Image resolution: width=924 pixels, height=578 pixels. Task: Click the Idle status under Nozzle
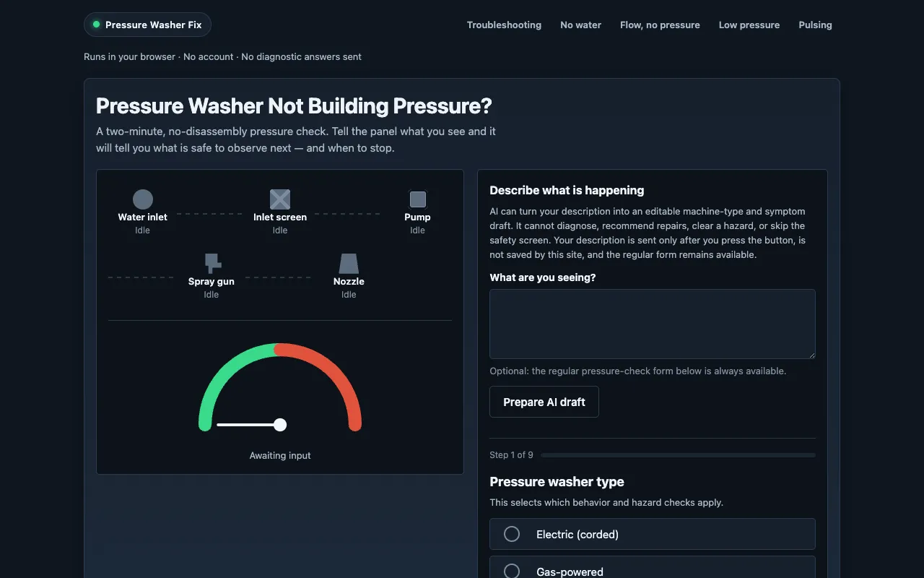point(349,295)
